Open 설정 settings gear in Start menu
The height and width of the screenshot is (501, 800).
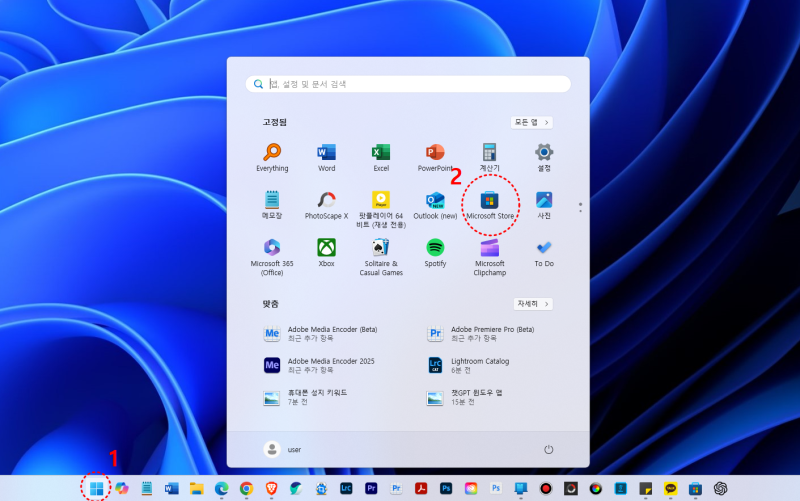(x=544, y=158)
